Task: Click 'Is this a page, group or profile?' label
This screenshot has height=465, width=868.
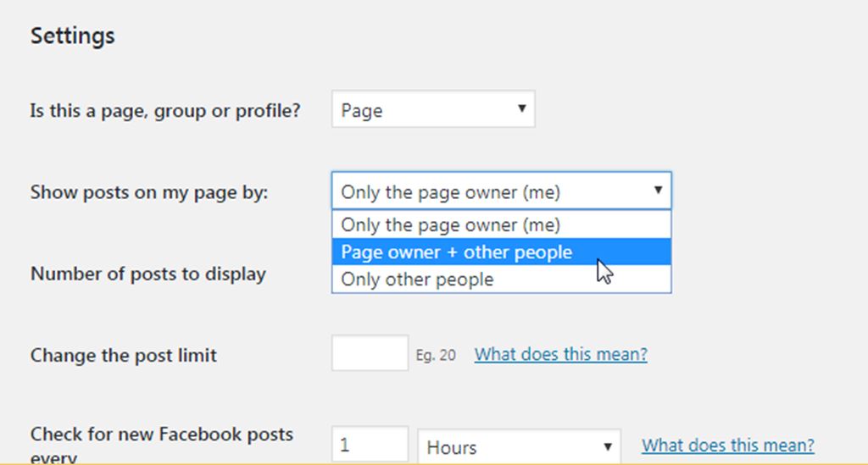Action: tap(165, 111)
